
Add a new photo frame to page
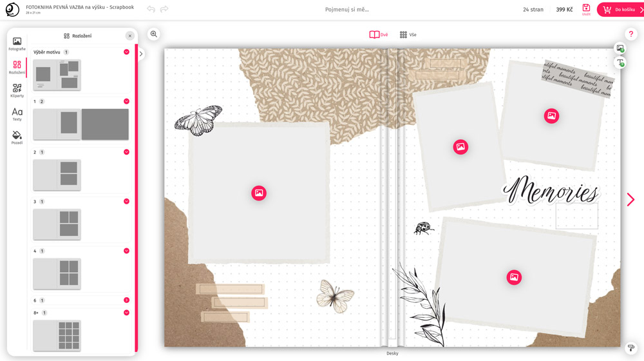point(620,48)
